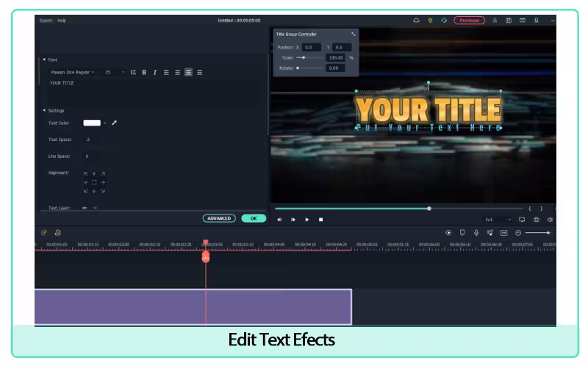Click the marker shield icon
The height and width of the screenshot is (366, 588).
462,233
